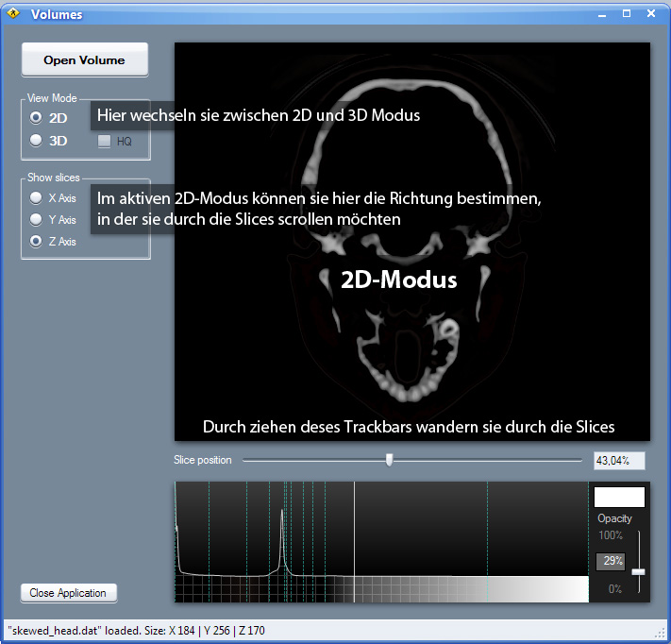Viewport: 671px width, 644px height.
Task: Show slices along the X Axis
Action: pos(37,198)
